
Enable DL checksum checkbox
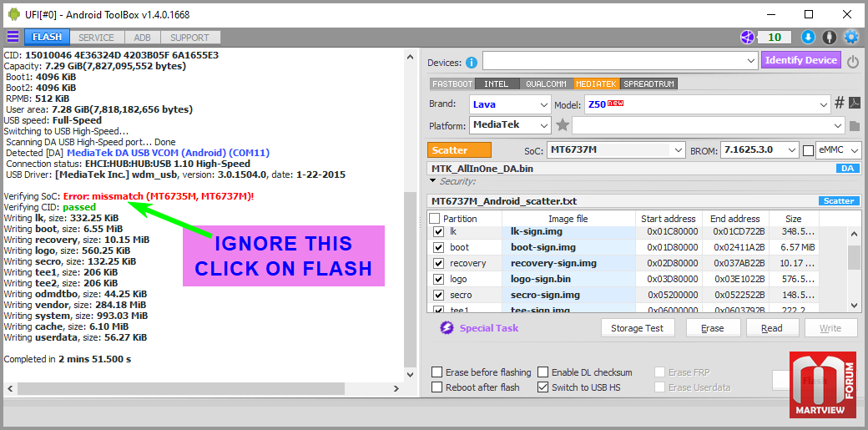coord(542,372)
